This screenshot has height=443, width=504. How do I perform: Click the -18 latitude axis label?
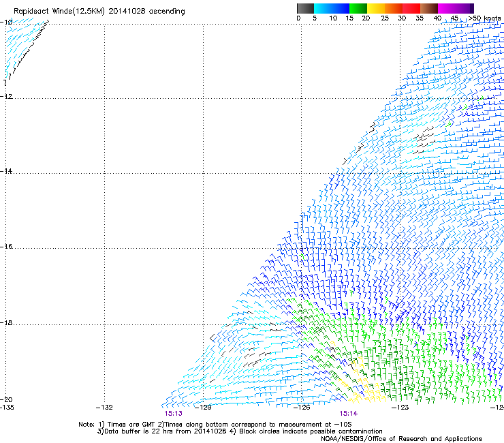[6, 322]
